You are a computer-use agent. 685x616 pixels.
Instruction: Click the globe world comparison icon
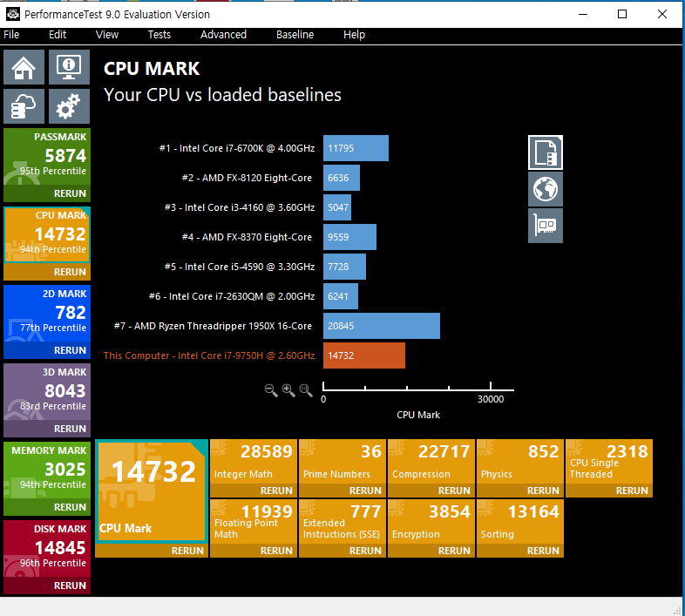click(546, 189)
